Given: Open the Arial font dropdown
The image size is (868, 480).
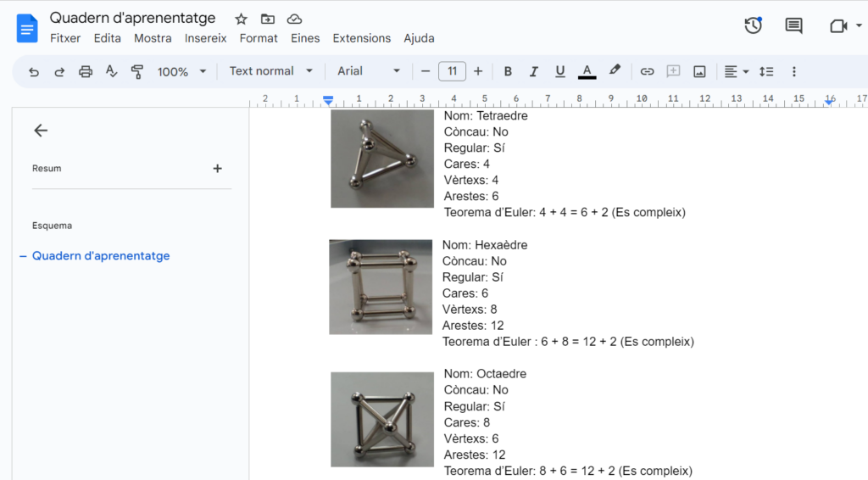Looking at the screenshot, I should pyautogui.click(x=369, y=72).
